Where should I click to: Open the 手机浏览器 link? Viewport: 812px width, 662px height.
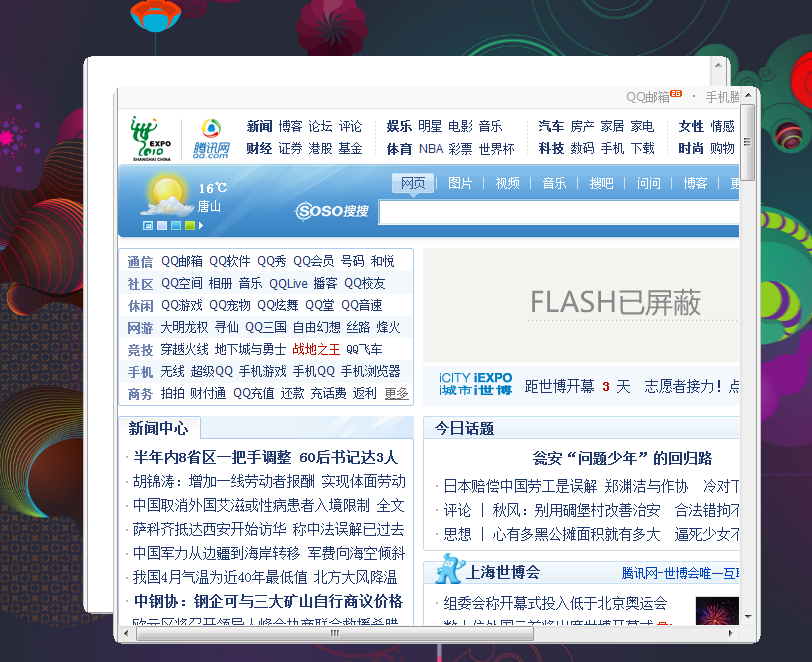point(370,371)
